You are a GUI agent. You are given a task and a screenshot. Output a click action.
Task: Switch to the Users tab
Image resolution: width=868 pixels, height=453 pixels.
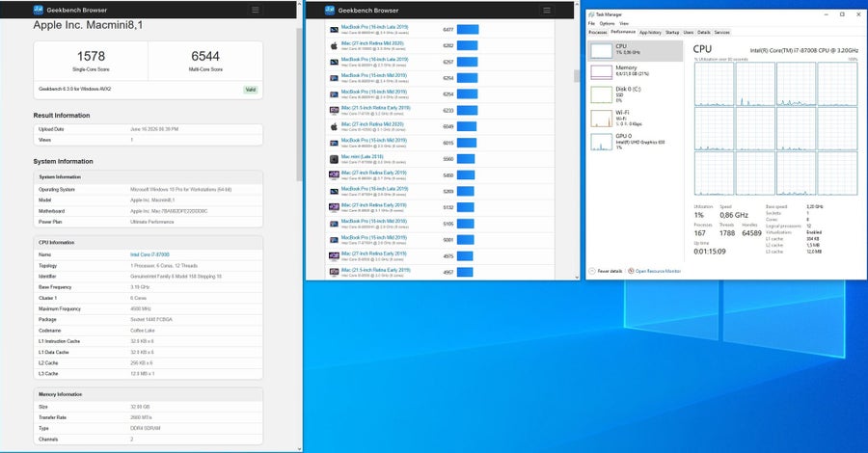click(x=688, y=33)
